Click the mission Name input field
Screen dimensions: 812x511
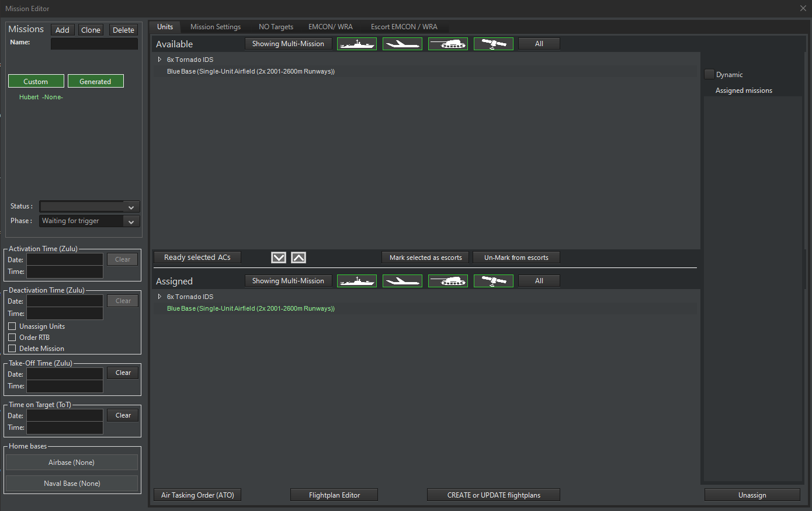(95, 44)
